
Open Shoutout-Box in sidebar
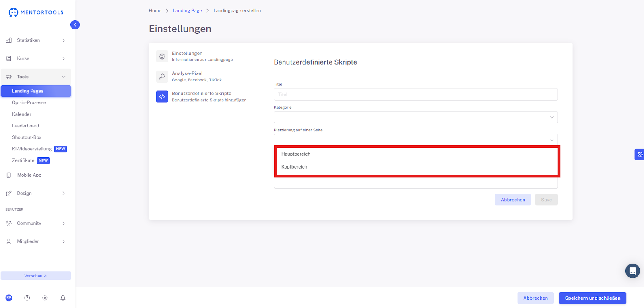(x=27, y=137)
